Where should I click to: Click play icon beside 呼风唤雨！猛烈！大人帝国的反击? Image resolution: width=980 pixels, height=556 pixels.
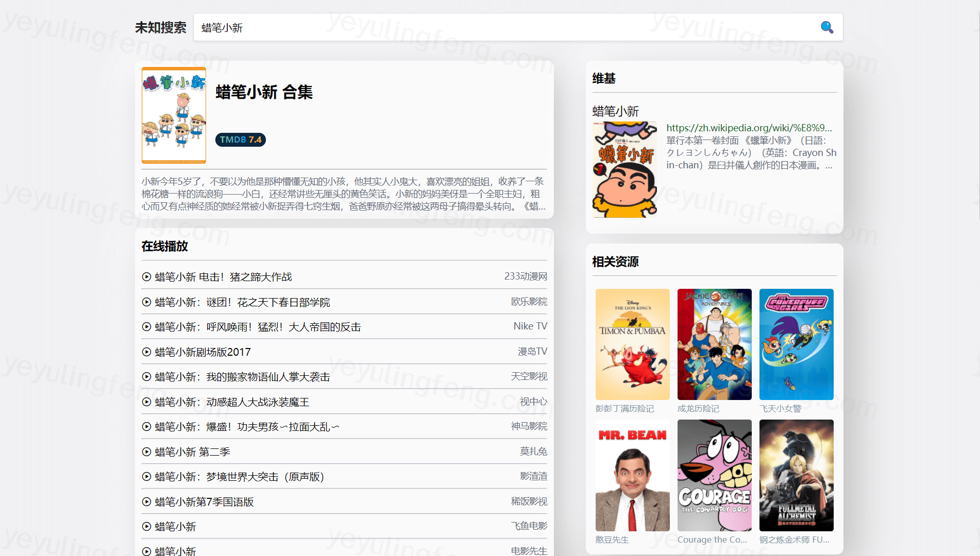coord(146,327)
